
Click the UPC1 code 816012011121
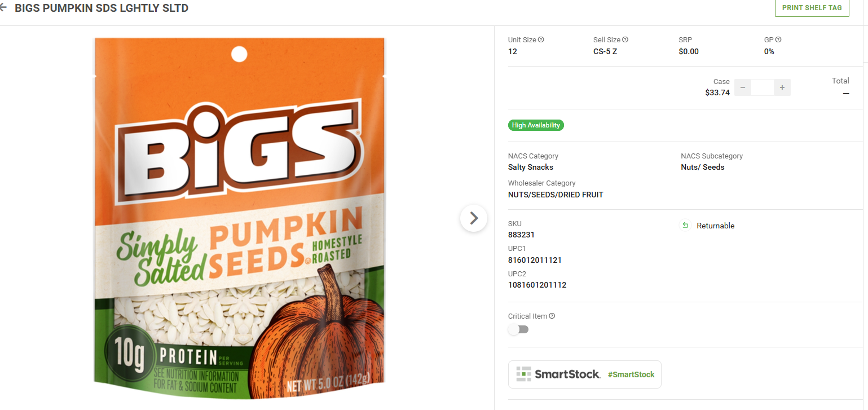(535, 260)
